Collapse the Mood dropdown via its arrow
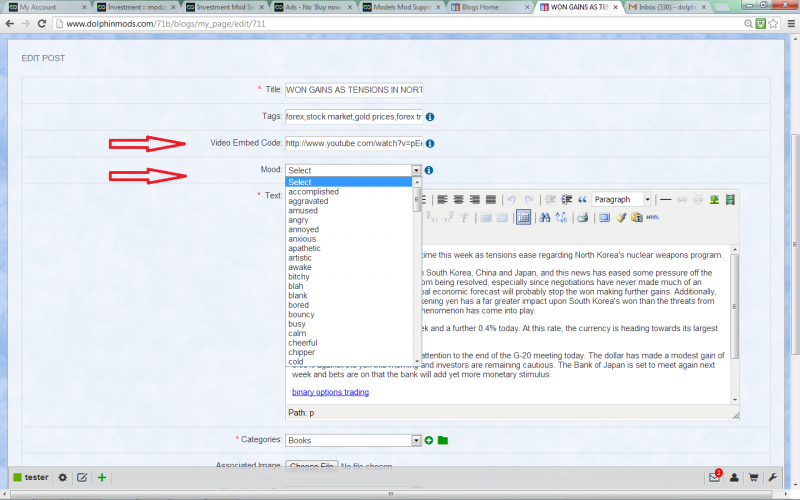 tap(416, 170)
